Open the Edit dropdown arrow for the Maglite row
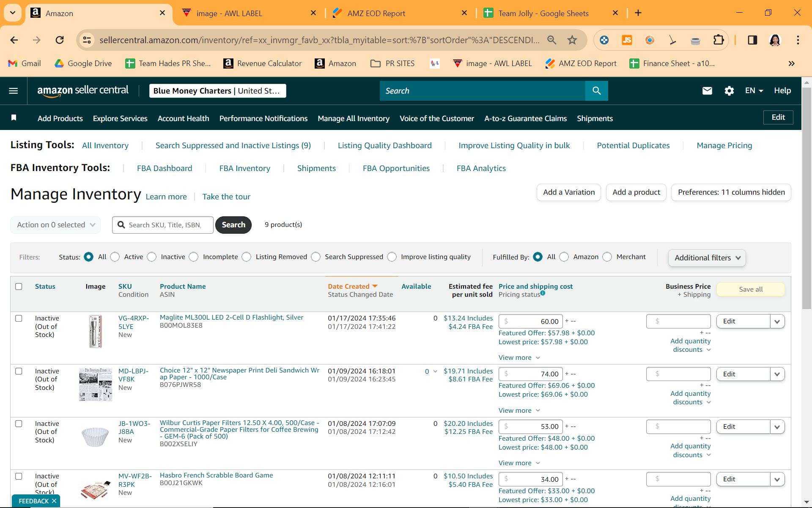Image resolution: width=812 pixels, height=508 pixels. click(777, 321)
